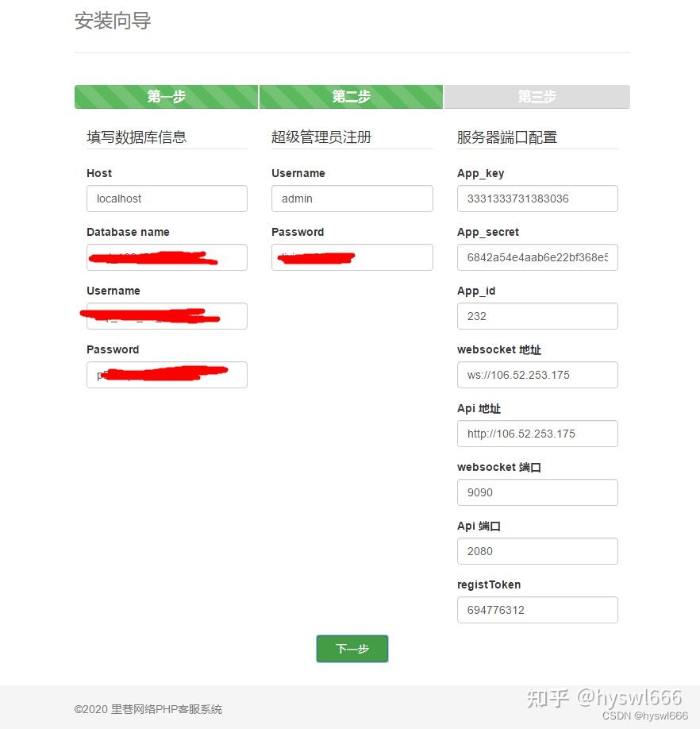Click the Api 地址 input field
The width and height of the screenshot is (700, 729).
point(537,434)
